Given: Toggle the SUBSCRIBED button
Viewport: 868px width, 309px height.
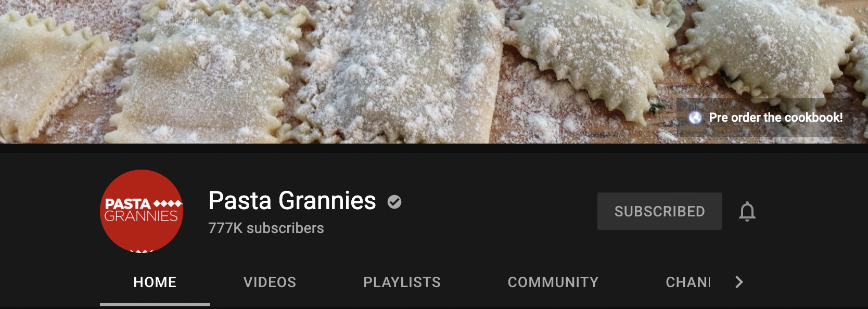Looking at the screenshot, I should (660, 211).
